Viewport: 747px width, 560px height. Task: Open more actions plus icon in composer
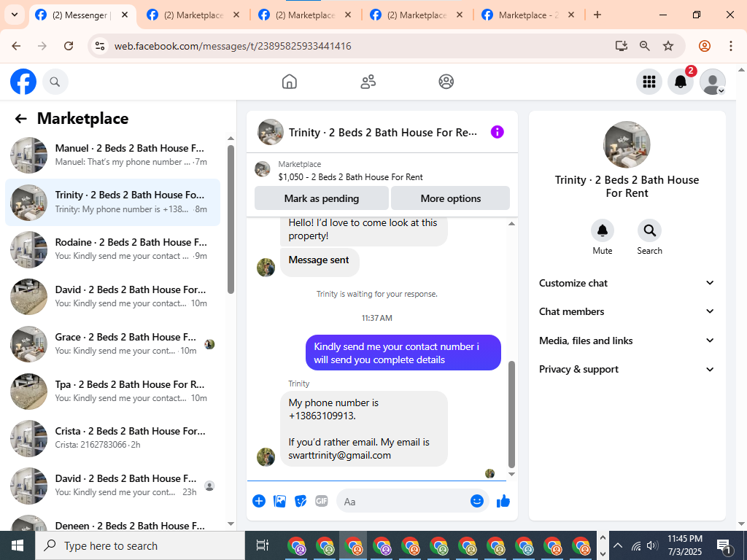[x=259, y=501]
